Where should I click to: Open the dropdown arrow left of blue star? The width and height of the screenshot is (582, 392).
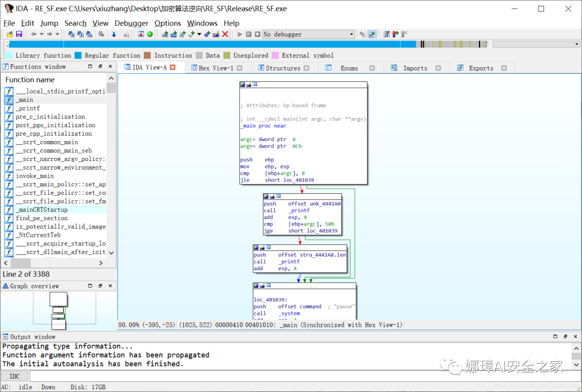tap(199, 34)
